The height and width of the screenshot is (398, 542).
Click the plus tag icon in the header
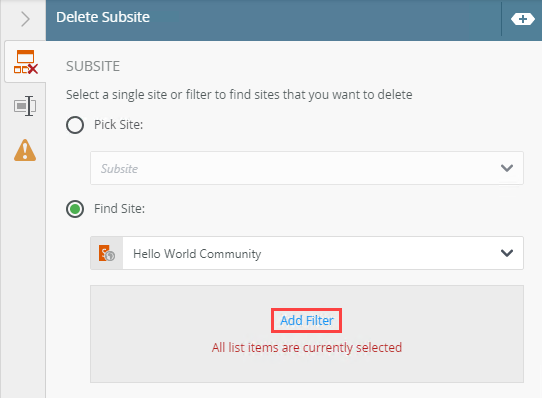coord(523,19)
